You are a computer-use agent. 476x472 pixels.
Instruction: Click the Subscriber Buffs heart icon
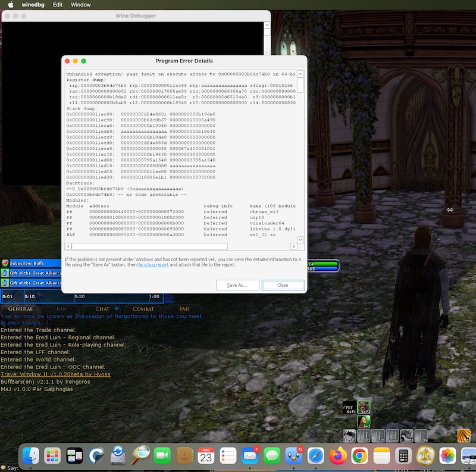coord(5,263)
